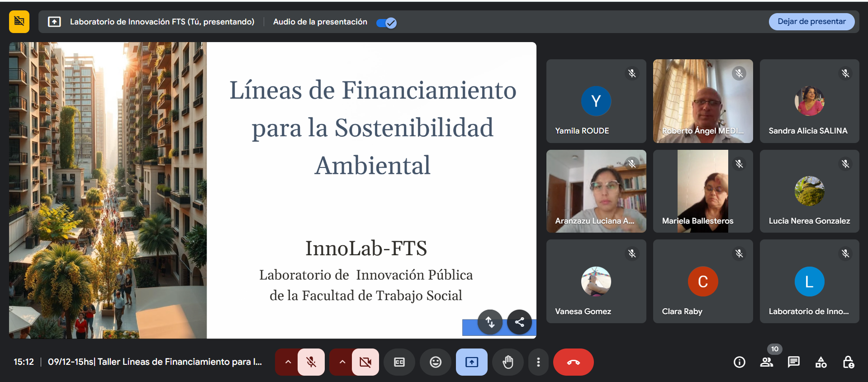Click the swap arrows button on slide

tap(490, 322)
